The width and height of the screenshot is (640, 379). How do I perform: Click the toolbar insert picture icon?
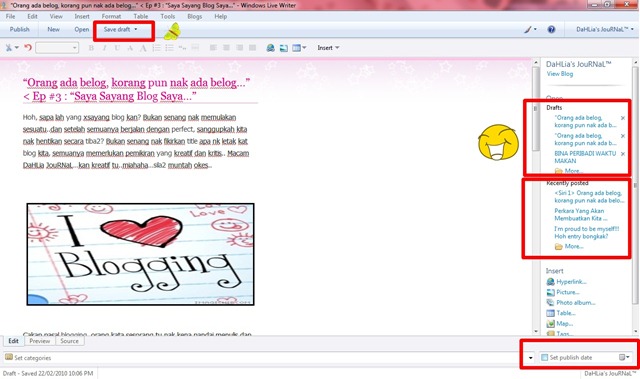pos(284,48)
